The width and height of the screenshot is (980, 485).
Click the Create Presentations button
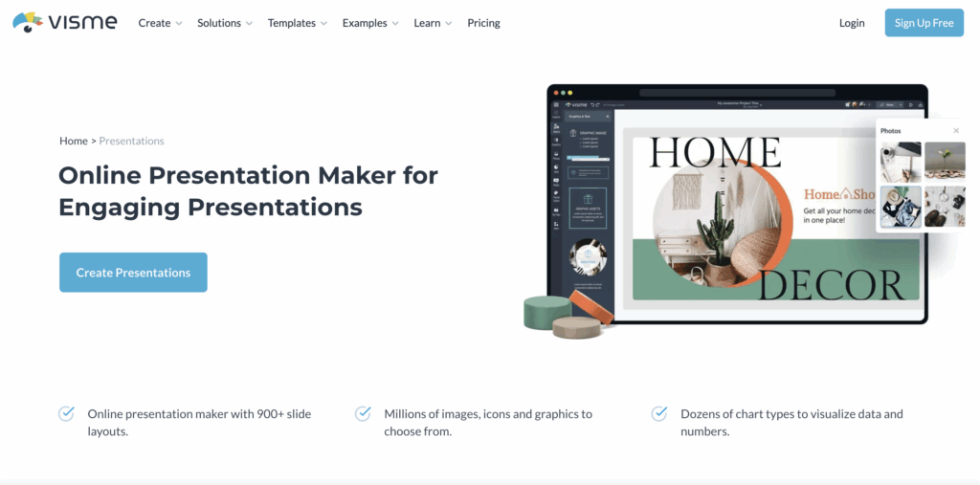click(133, 273)
